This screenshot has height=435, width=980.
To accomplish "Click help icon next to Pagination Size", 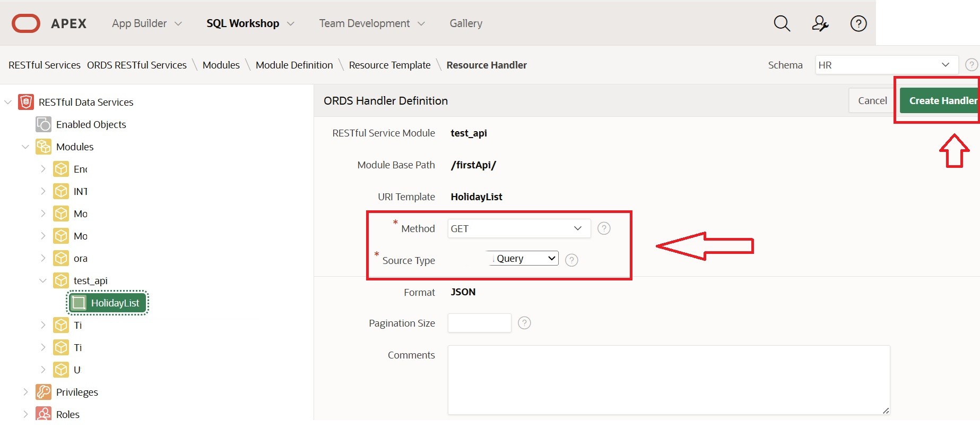I will 524,323.
